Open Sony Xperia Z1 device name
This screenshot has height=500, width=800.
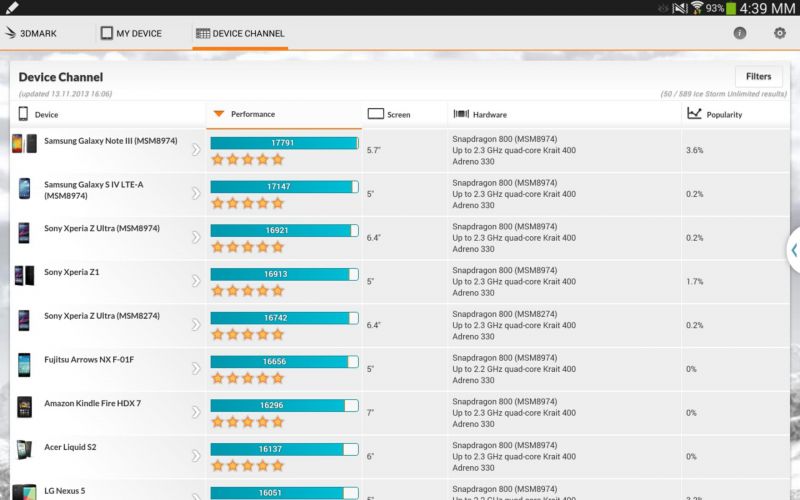tap(71, 272)
